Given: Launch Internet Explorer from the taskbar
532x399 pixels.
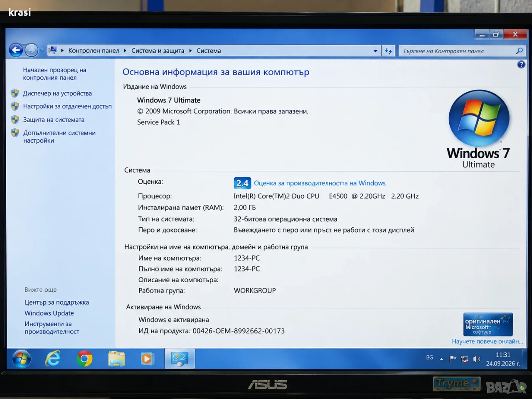Looking at the screenshot, I should click(x=53, y=359).
